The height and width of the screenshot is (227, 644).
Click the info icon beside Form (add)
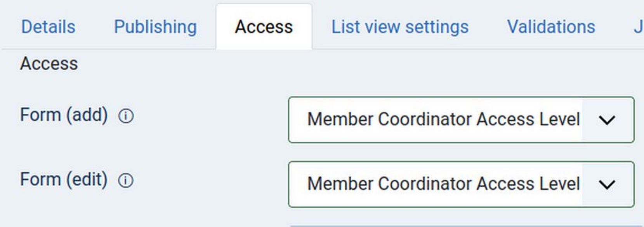click(x=126, y=116)
